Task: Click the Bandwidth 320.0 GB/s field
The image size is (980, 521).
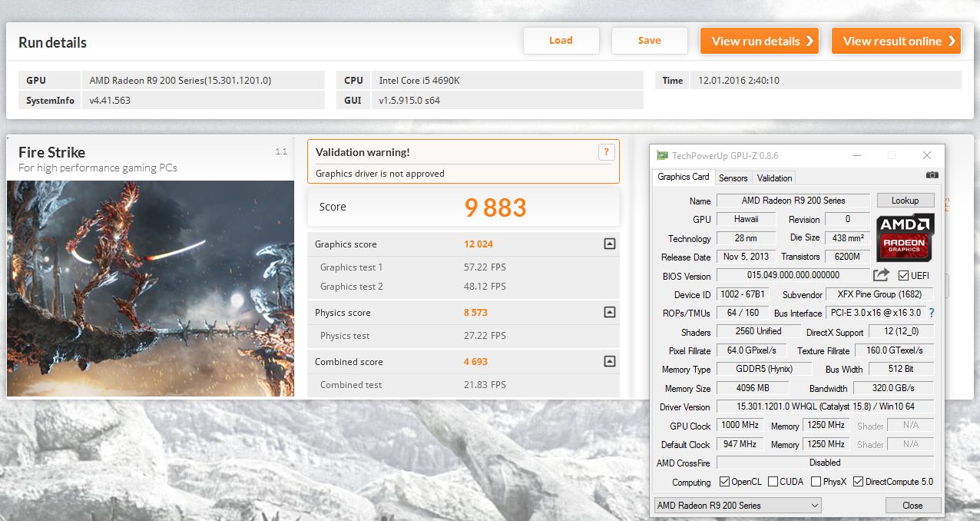Action: click(x=894, y=388)
